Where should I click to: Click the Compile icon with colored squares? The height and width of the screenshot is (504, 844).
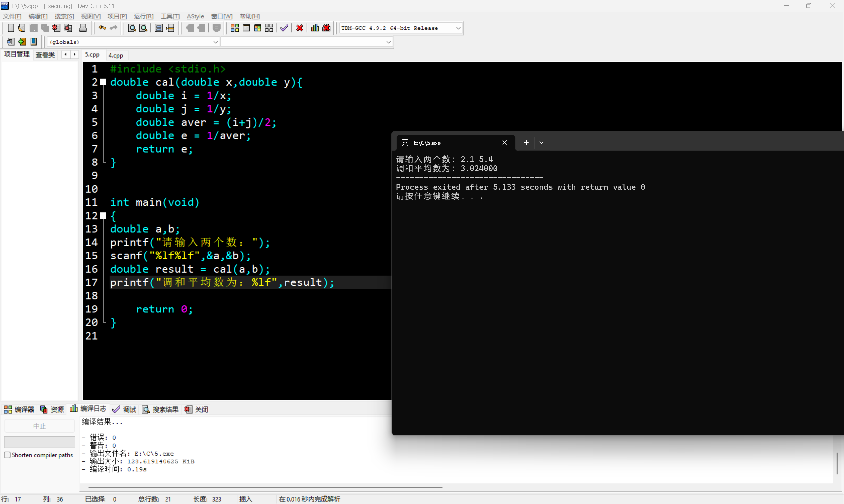point(235,28)
